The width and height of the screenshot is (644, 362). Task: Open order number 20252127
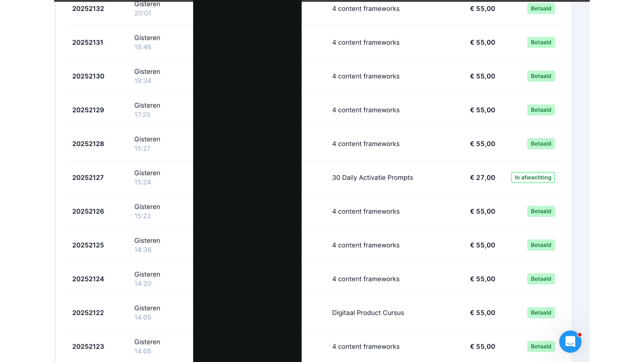point(88,178)
